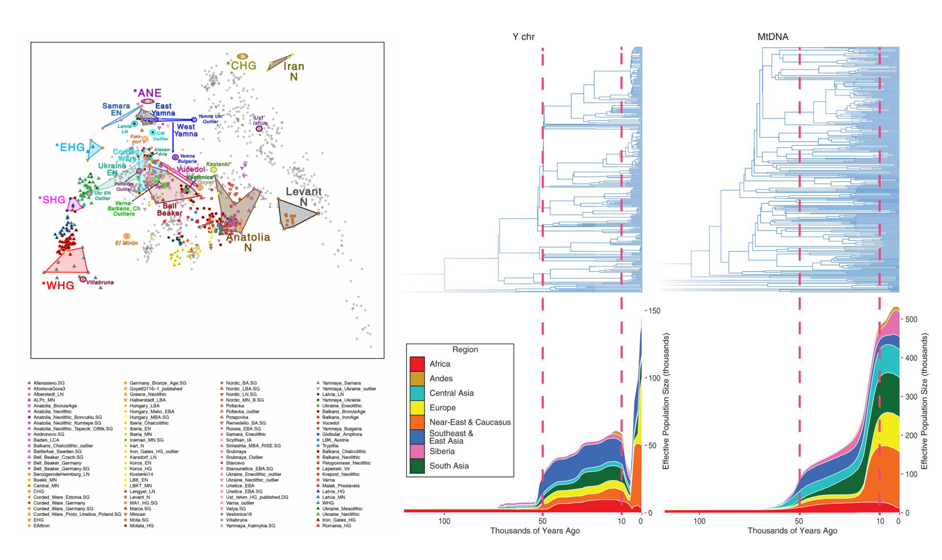Click the MtDNA panel title
The image size is (942, 560).
coord(772,37)
